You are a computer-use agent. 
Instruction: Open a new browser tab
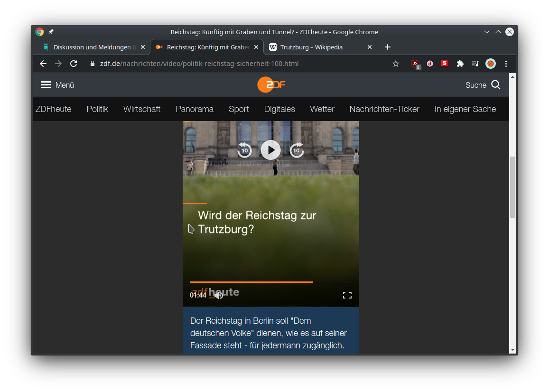388,47
